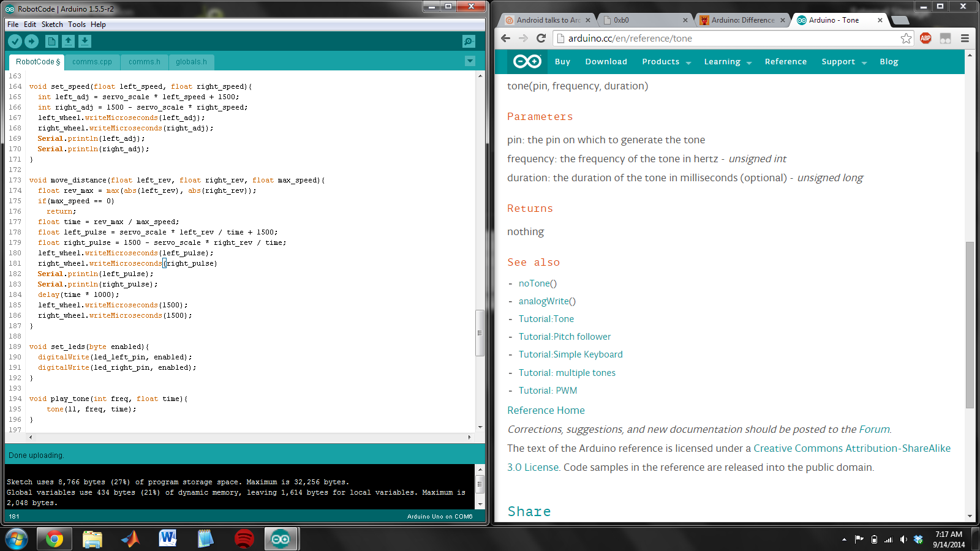Visit the Blog nav link
980x551 pixels.
(x=889, y=62)
